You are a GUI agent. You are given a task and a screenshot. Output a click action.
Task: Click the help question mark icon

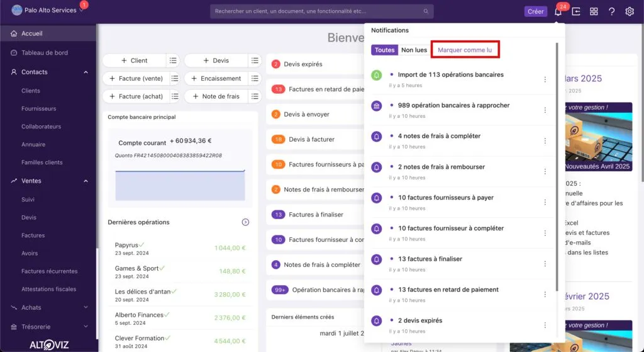pos(611,11)
